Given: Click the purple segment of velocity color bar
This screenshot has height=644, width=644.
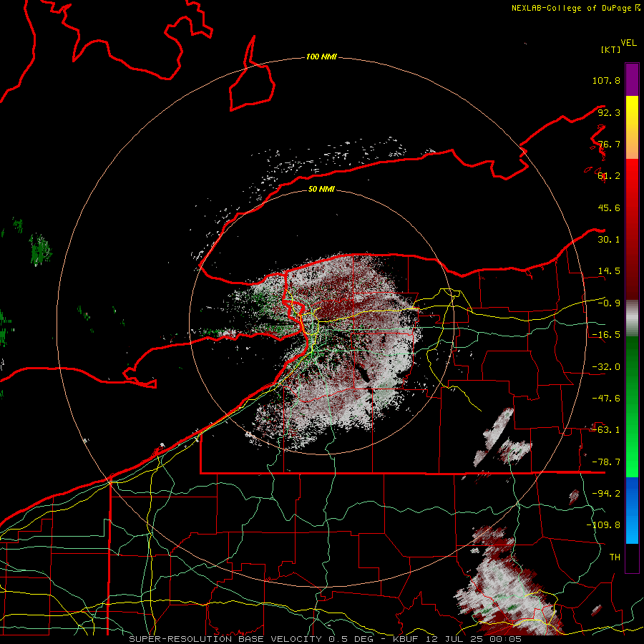Looking at the screenshot, I should [x=632, y=79].
